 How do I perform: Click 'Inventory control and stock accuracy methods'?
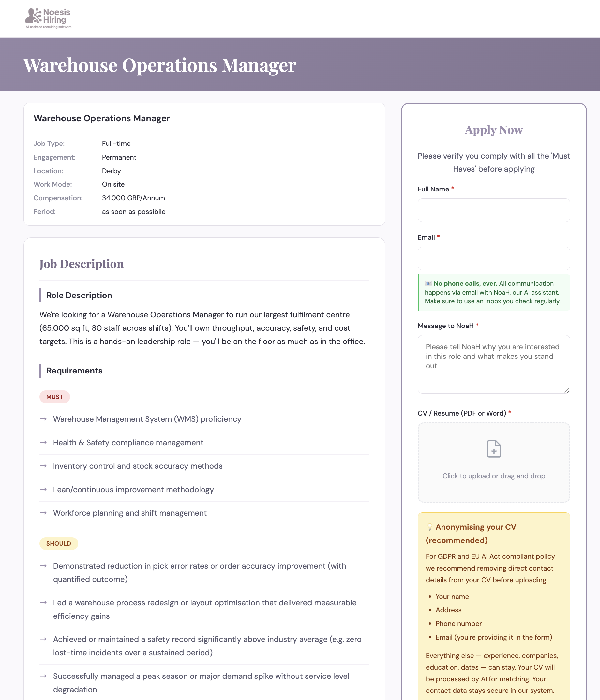coord(138,466)
